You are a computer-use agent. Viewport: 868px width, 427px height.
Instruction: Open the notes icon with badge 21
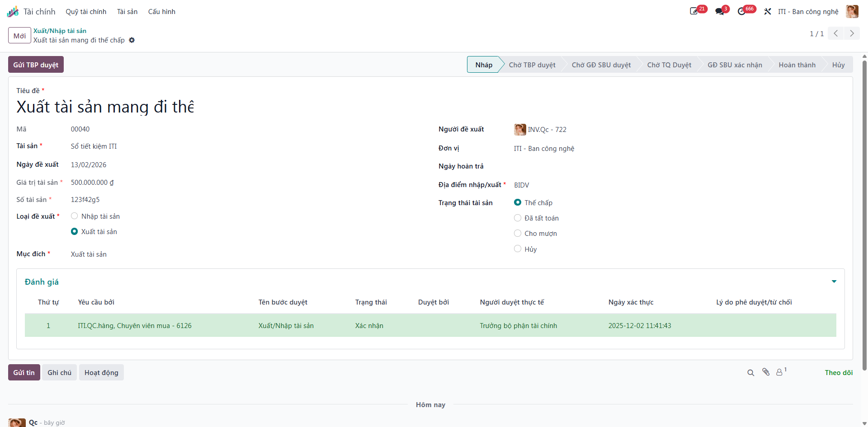694,11
